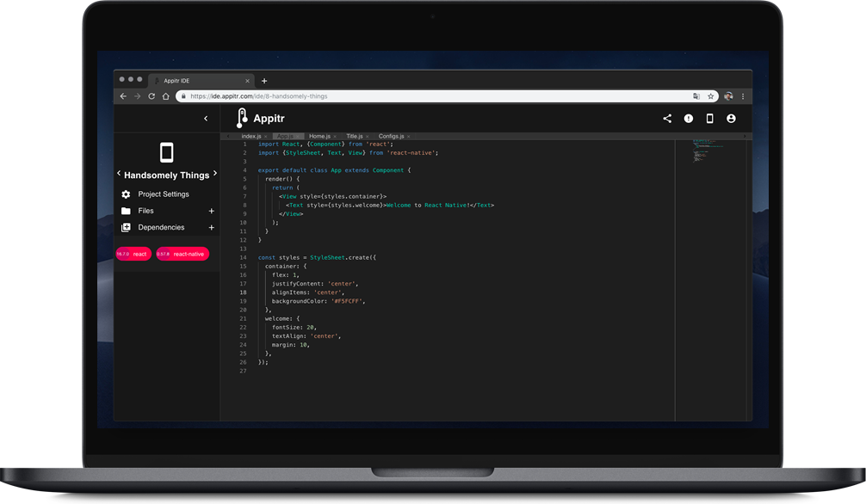
Task: Go to next project with right chevron
Action: [x=215, y=174]
